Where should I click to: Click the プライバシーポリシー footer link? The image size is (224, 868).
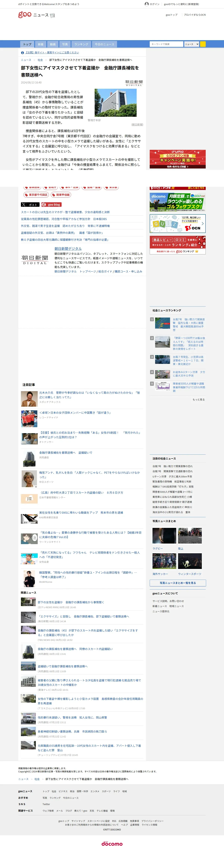[x=153, y=821]
